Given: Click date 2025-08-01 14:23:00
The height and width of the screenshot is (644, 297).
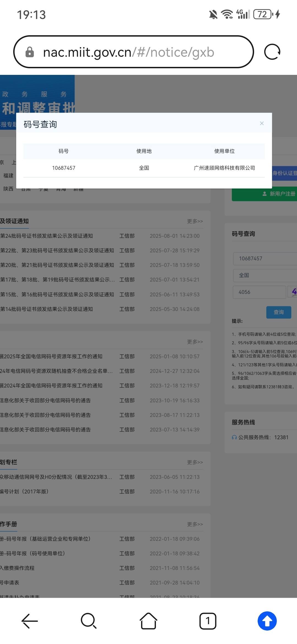Looking at the screenshot, I should (x=175, y=236).
